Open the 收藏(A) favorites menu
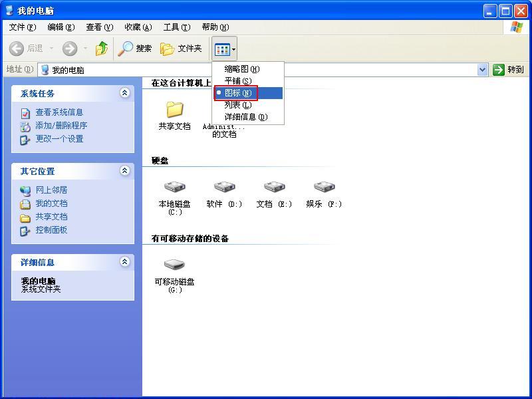Image resolution: width=532 pixels, height=399 pixels. (138, 27)
